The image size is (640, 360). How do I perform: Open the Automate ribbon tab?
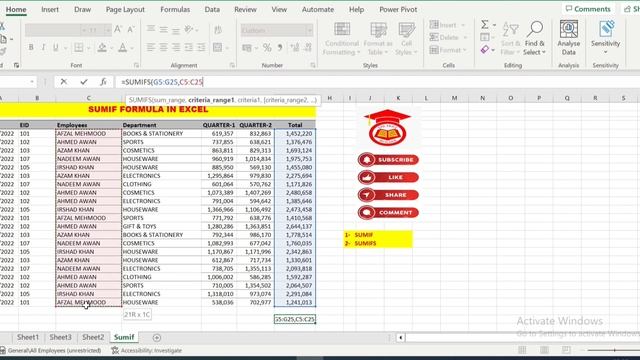[318, 9]
